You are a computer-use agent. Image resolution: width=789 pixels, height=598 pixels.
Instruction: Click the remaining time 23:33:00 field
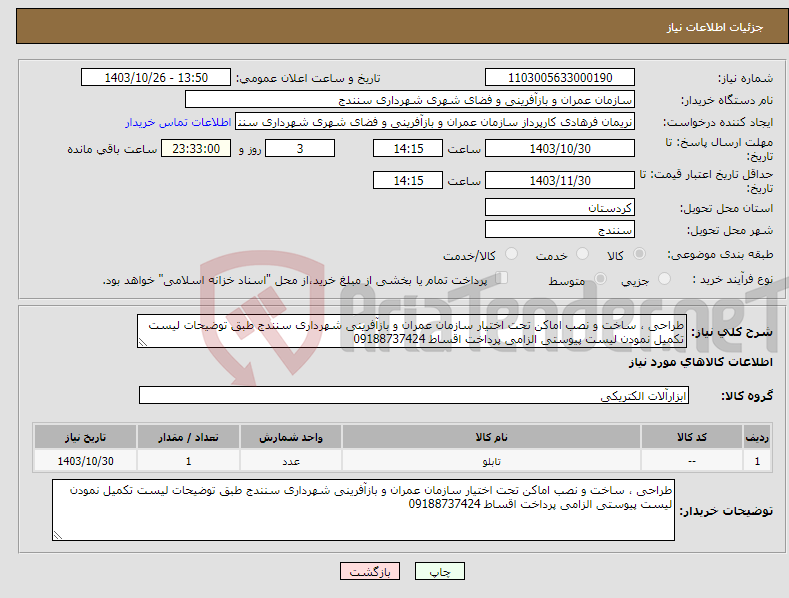(196, 148)
